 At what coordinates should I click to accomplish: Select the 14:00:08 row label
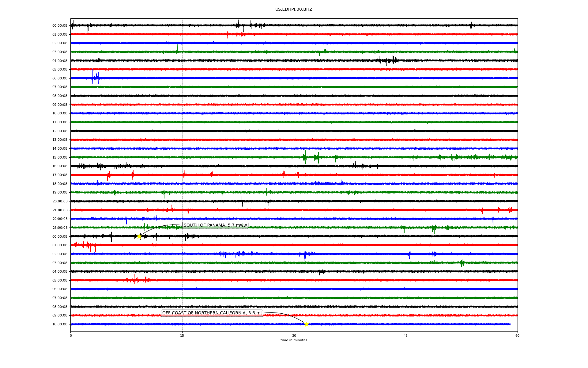60,149
